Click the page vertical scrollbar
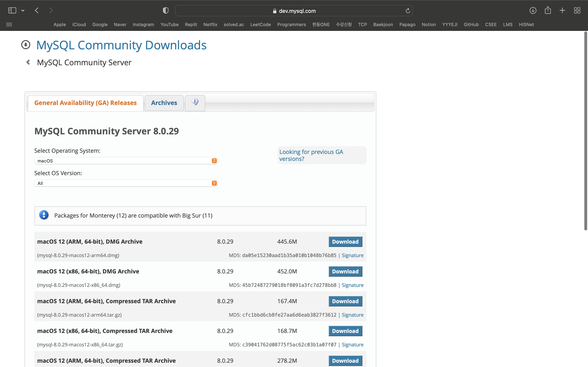 point(586,131)
